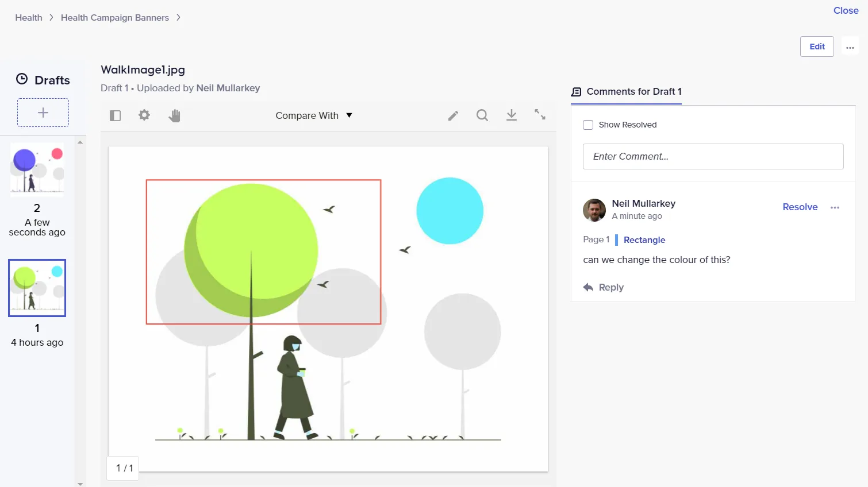868x487 pixels.
Task: Open the search magnifier tool
Action: (482, 115)
